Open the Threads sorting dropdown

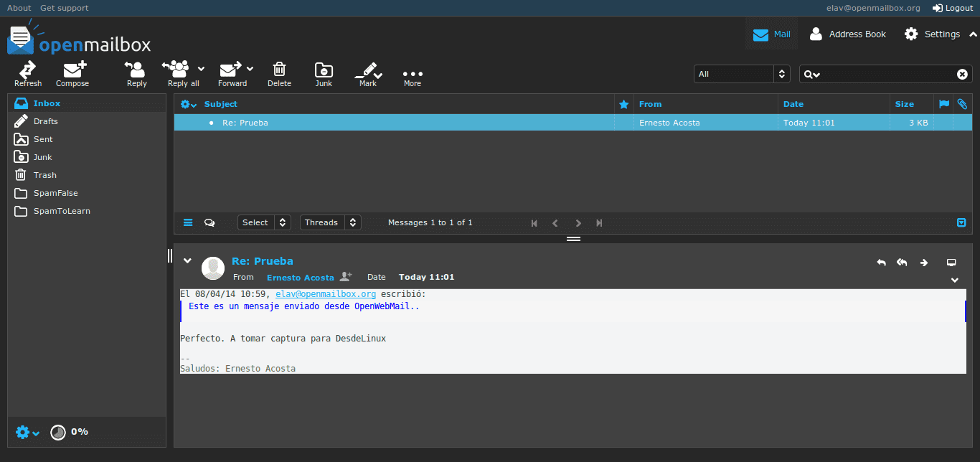coord(329,222)
